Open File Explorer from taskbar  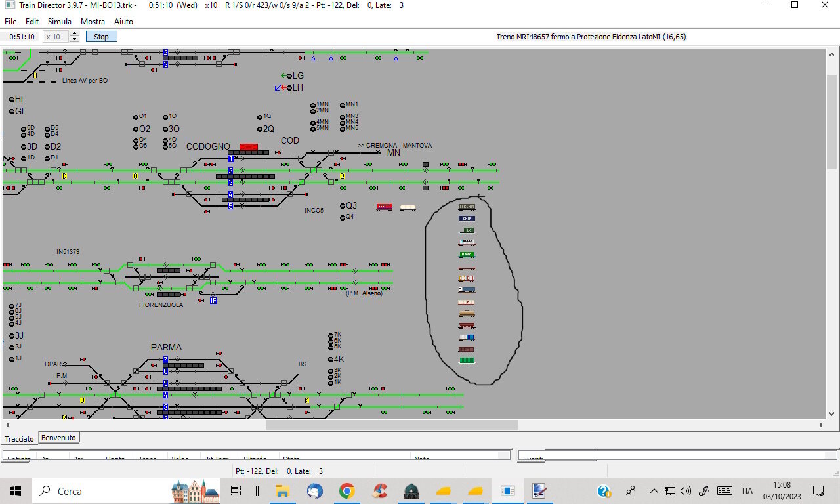click(x=283, y=491)
